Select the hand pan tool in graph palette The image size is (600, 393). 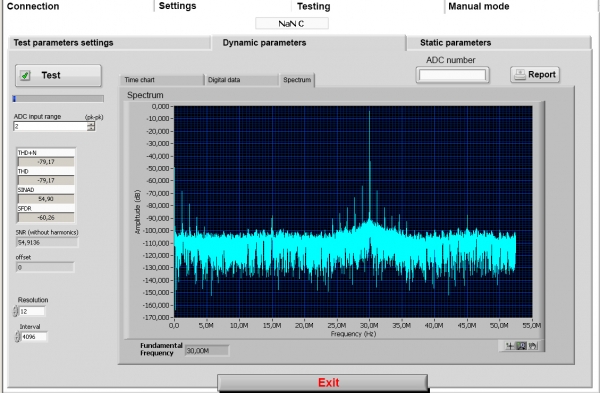(533, 346)
